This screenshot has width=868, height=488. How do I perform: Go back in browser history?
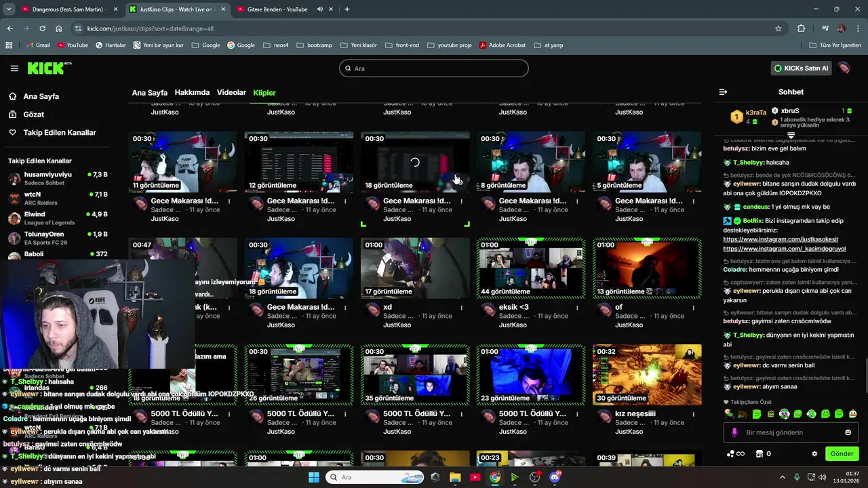(9, 28)
